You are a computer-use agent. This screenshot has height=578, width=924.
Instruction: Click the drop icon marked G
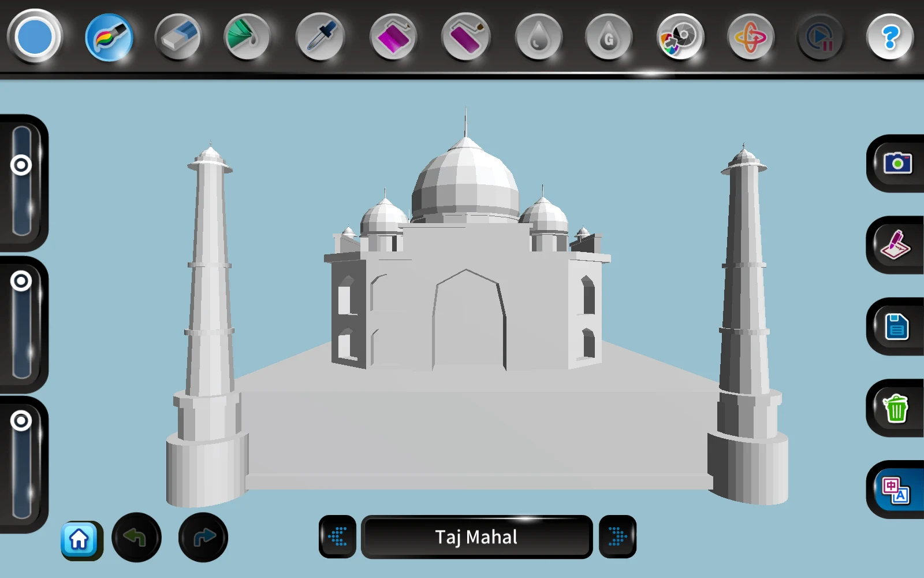click(x=609, y=38)
